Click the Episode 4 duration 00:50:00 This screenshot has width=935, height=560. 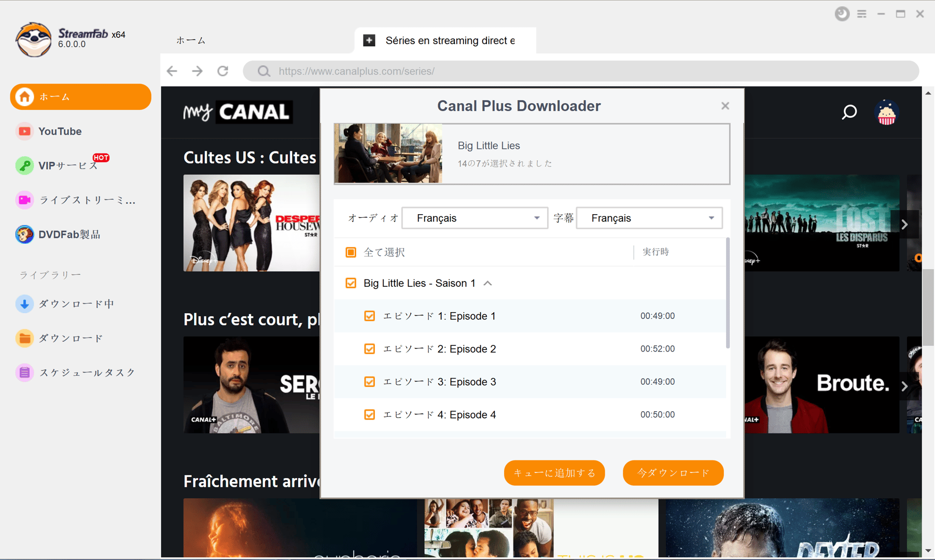coord(658,415)
